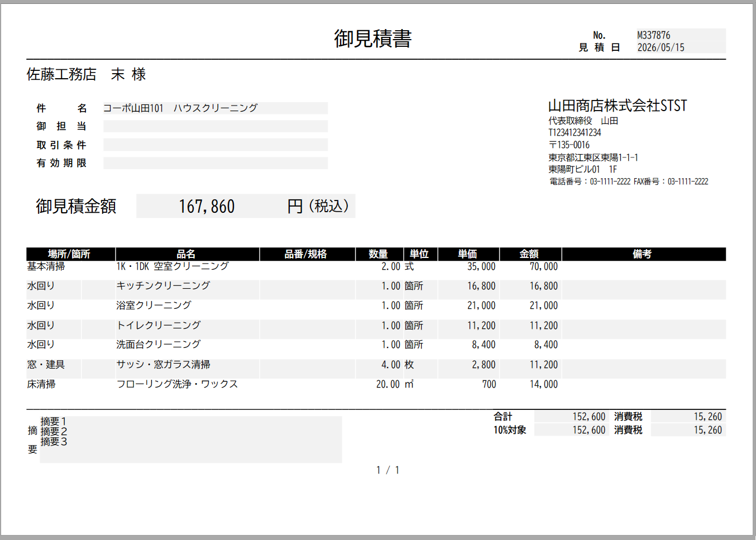Click the postal code 〒135-0016
The height and width of the screenshot is (540, 756).
569,145
